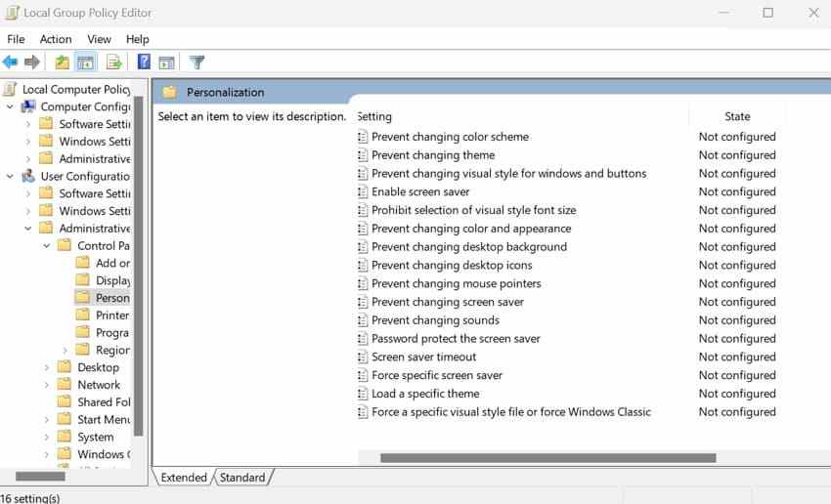The height and width of the screenshot is (504, 831).
Task: Select Prohibit selection of visual style font size
Action: [474, 210]
